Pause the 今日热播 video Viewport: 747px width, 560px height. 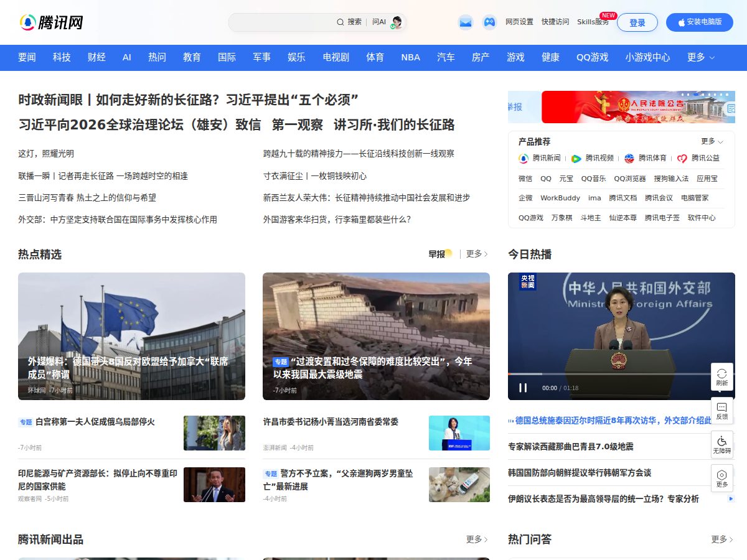523,388
